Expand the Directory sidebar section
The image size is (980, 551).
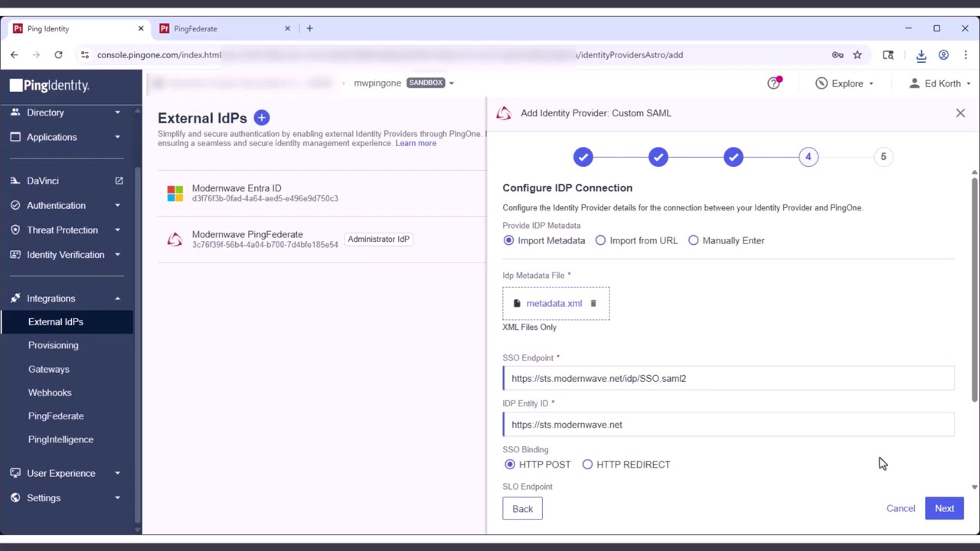67,112
